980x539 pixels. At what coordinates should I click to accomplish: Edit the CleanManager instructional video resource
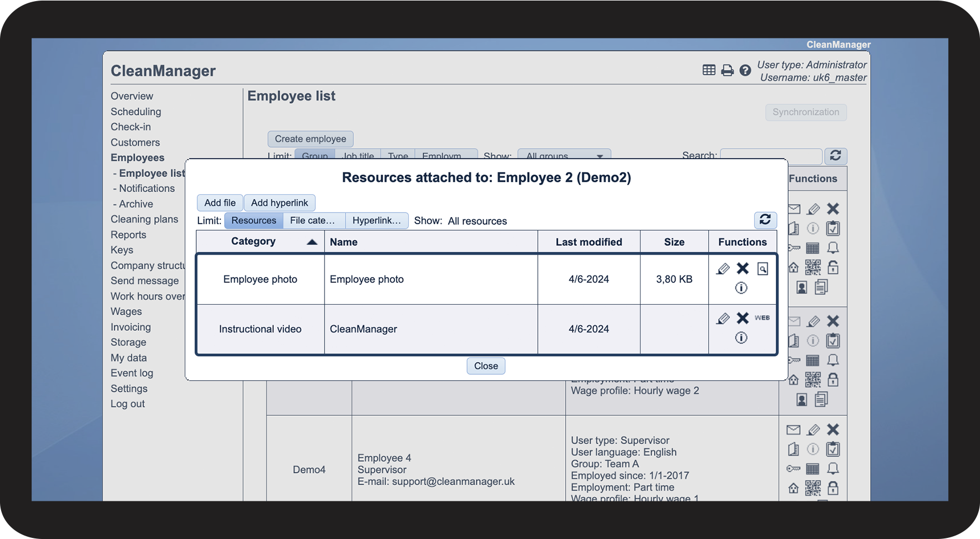coord(722,319)
